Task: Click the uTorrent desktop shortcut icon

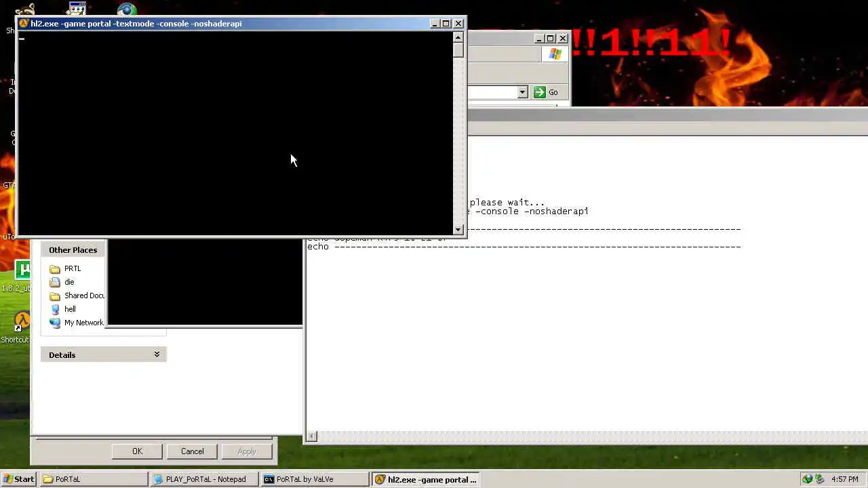Action: click(x=22, y=270)
